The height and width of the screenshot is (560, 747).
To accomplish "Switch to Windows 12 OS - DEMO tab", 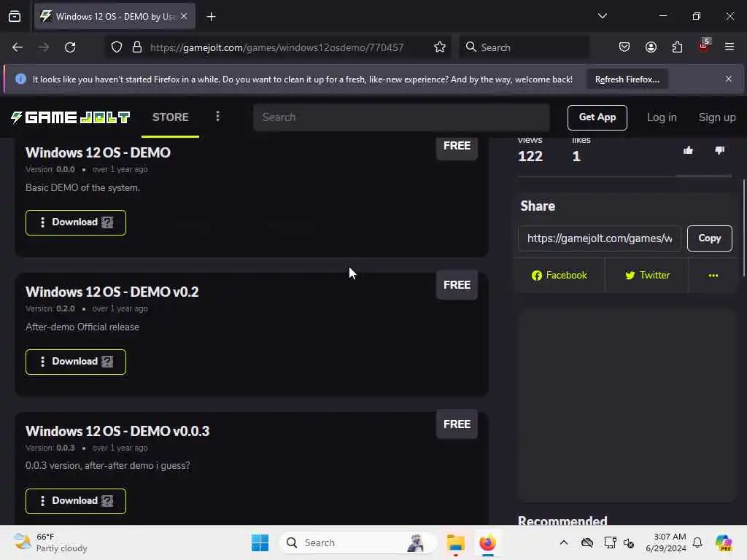I will [x=115, y=17].
